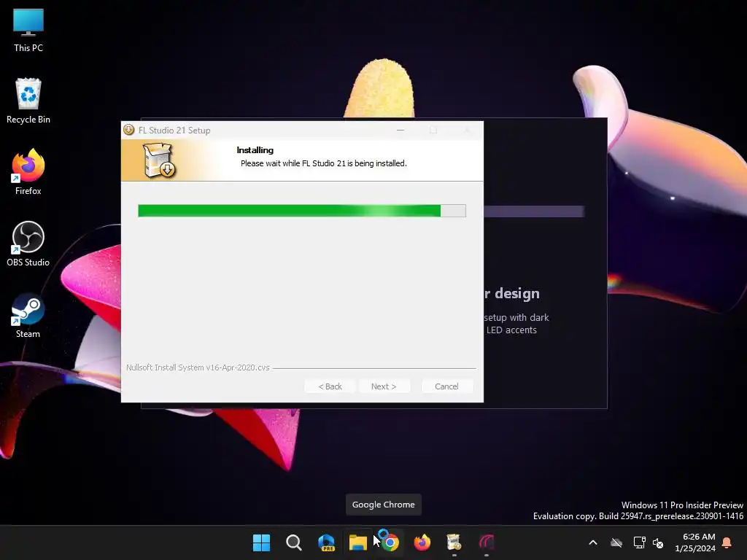Open Firefox from the taskbar
The height and width of the screenshot is (560, 747).
click(x=422, y=542)
